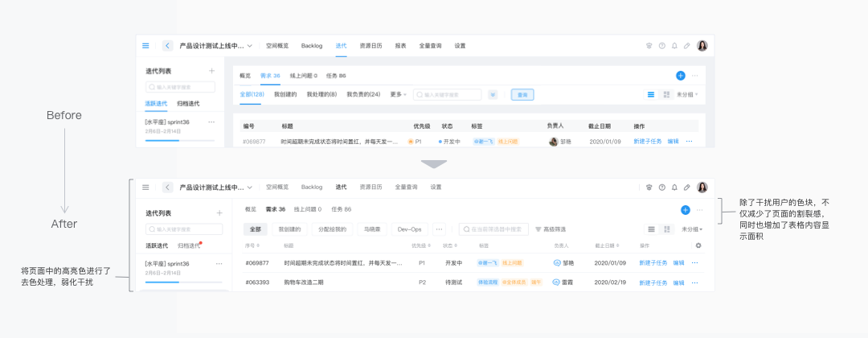Click the 全部(128) filter tab
Screen dimensions: 868x338
[x=252, y=95]
